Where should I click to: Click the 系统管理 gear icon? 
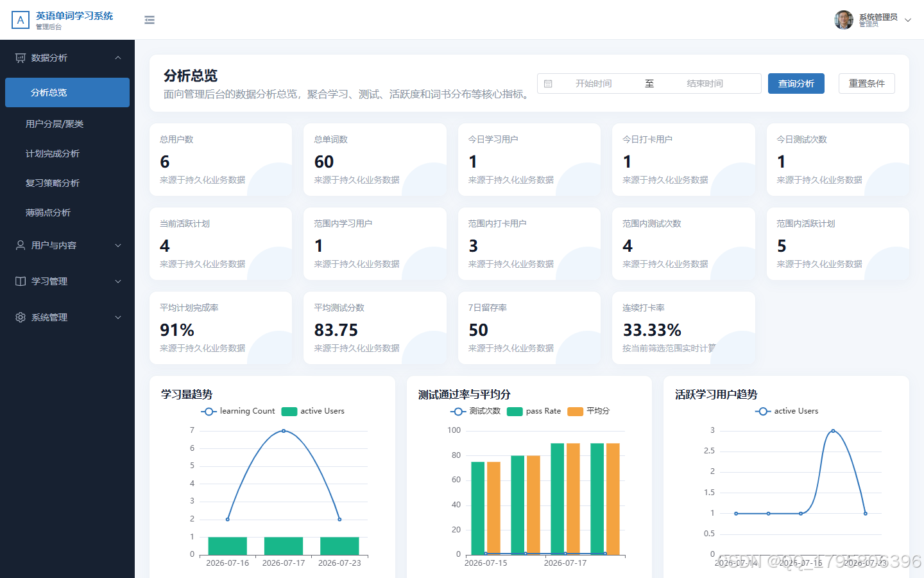21,317
